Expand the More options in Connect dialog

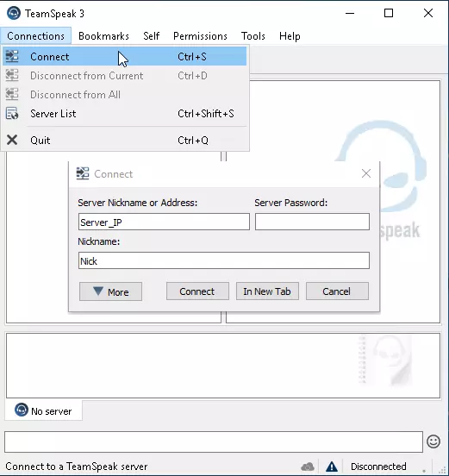point(110,291)
